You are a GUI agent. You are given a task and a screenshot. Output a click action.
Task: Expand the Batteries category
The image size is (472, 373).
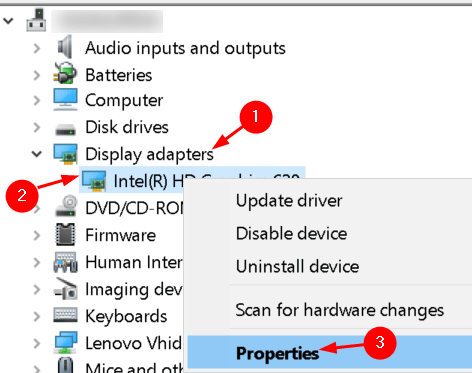(37, 75)
